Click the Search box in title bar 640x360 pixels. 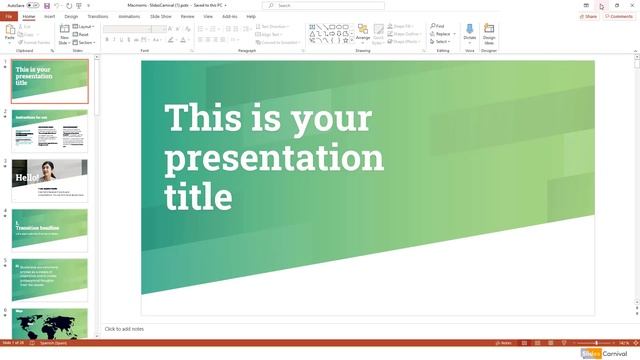coord(323,6)
